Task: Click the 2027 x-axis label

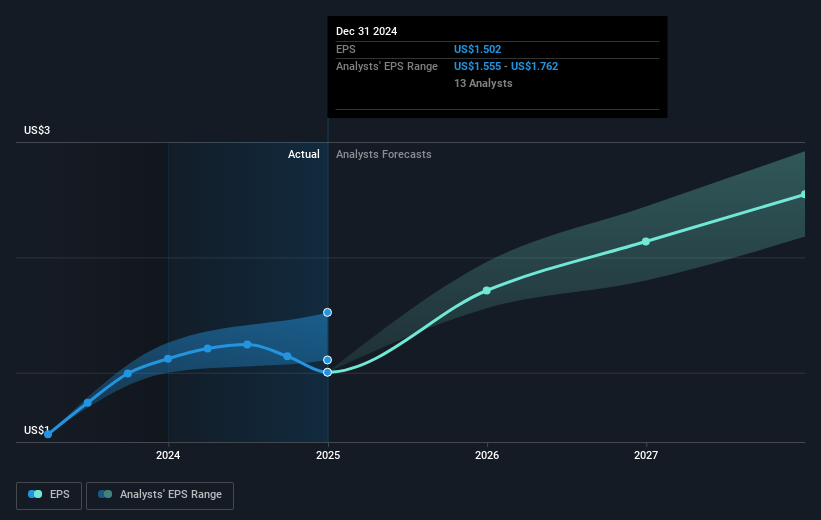Action: [x=646, y=455]
